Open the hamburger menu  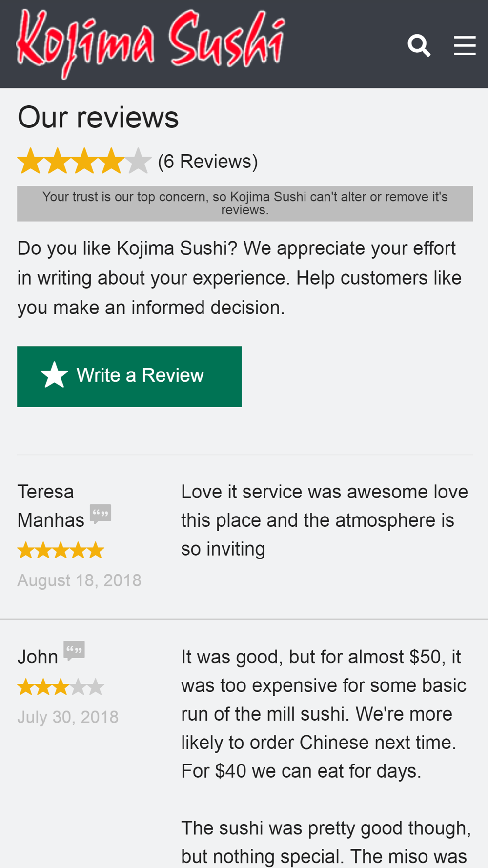pos(465,45)
